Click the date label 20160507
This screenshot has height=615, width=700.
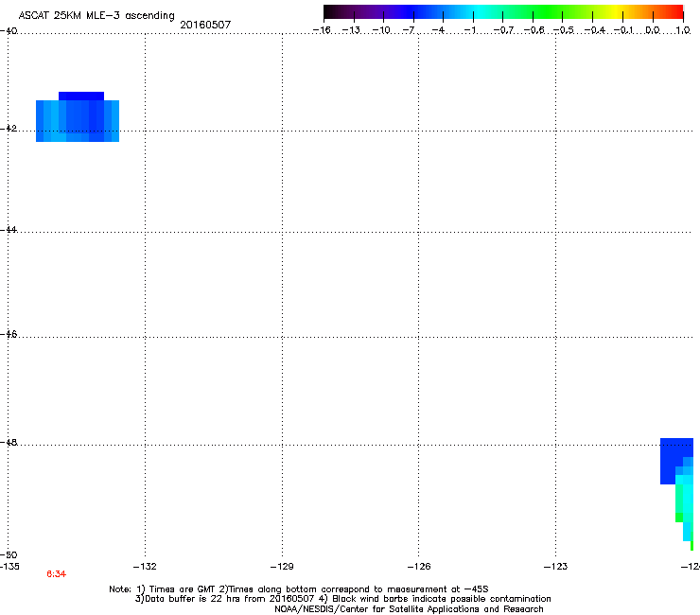coord(205,25)
